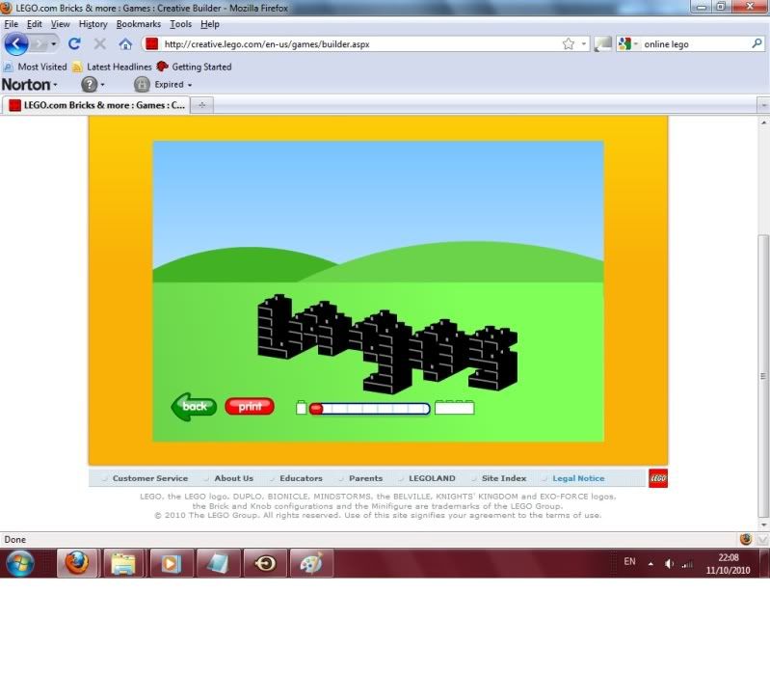
Task: Open the Bookmarks menu
Action: coord(139,24)
